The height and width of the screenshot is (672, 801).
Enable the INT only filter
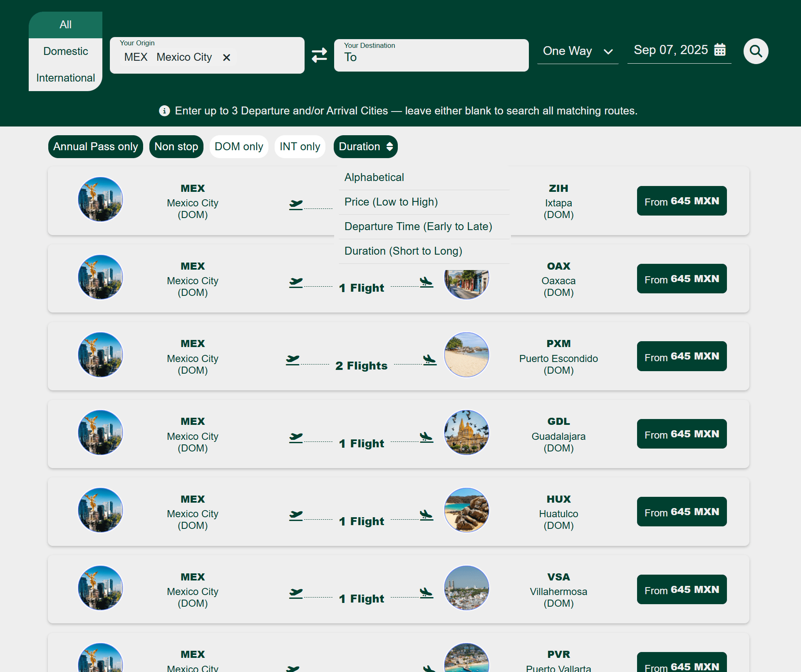coord(300,146)
